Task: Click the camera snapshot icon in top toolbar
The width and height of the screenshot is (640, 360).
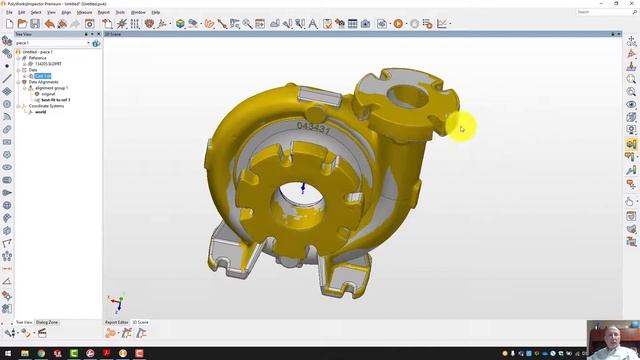Action: 365,24
